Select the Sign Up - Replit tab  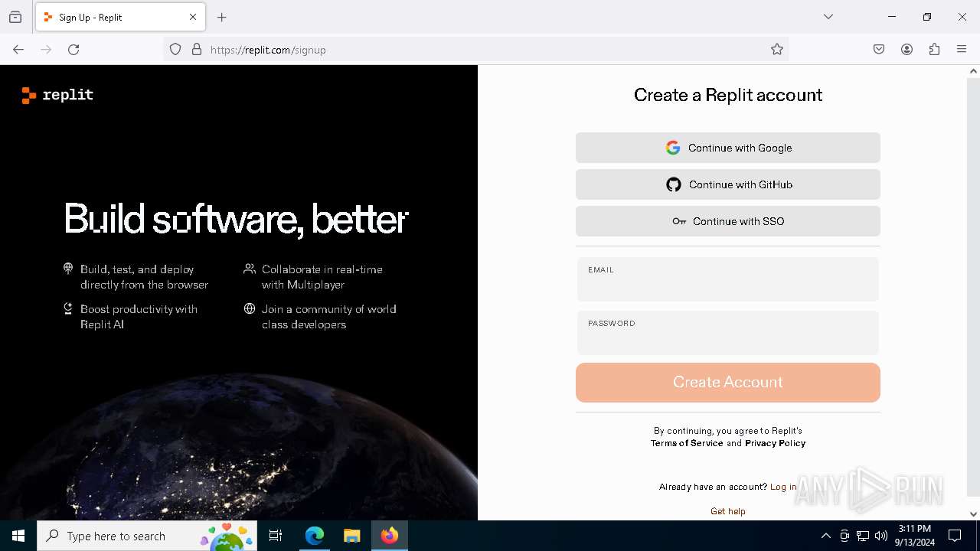click(120, 17)
